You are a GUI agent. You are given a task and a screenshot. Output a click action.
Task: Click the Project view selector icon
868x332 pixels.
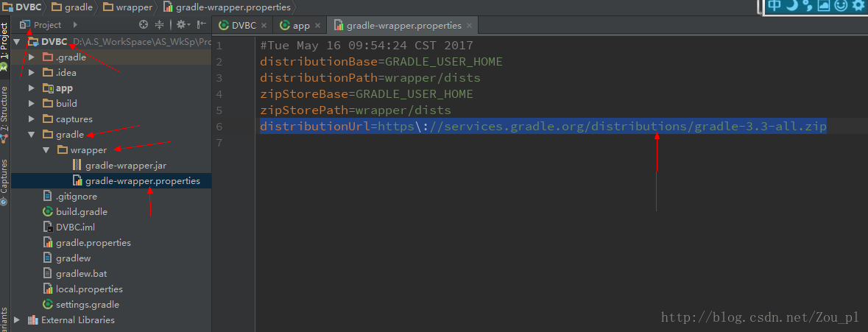[25, 24]
